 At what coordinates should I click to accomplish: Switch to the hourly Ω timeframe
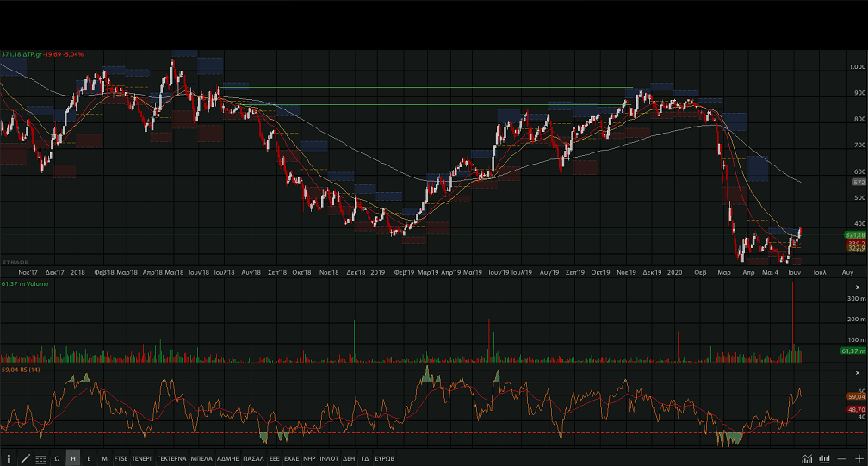pyautogui.click(x=57, y=458)
